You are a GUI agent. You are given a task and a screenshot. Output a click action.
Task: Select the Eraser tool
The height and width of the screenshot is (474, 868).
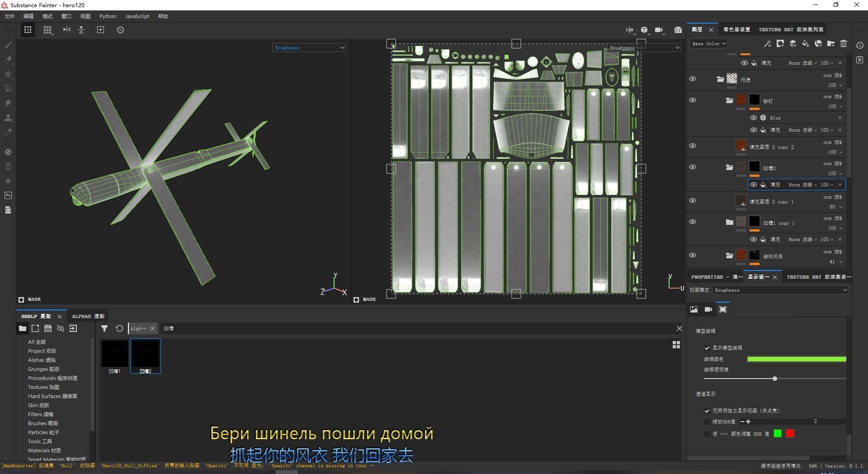click(x=8, y=60)
